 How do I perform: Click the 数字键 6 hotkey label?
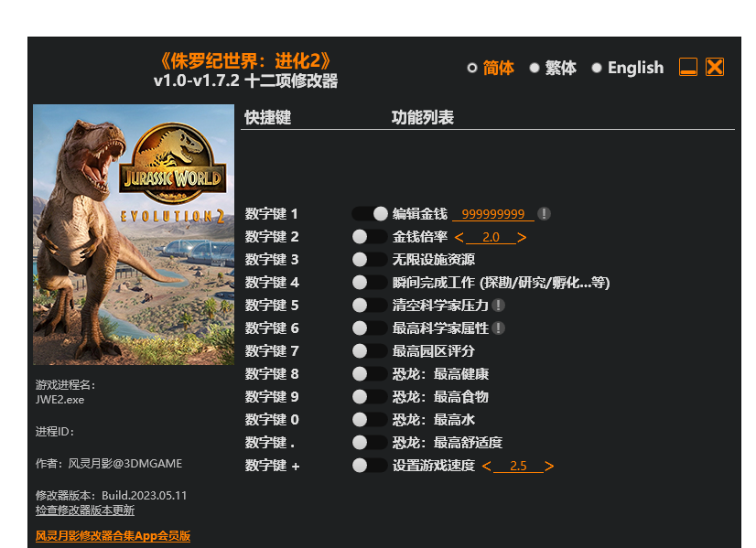coord(272,328)
